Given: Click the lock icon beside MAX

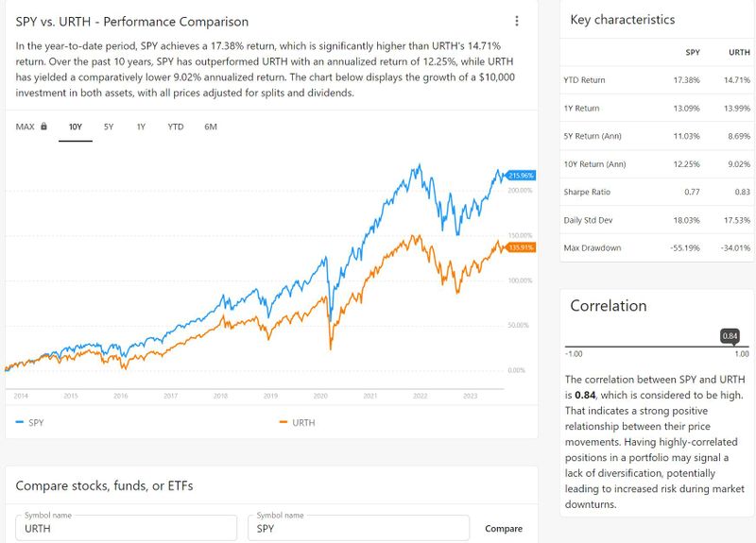Looking at the screenshot, I should coord(43,127).
